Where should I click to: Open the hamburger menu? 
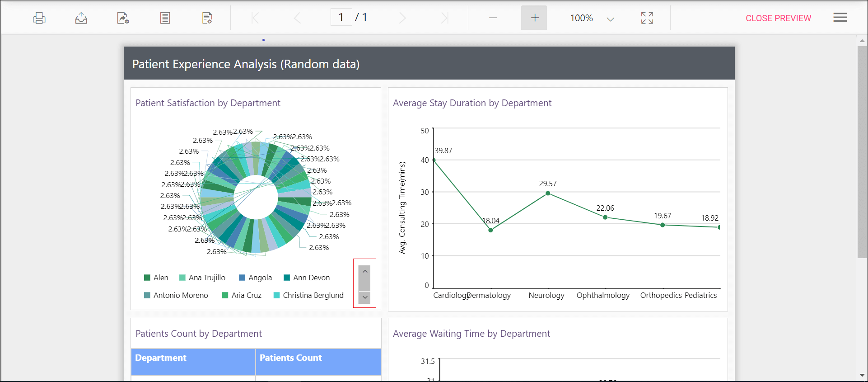coord(840,18)
